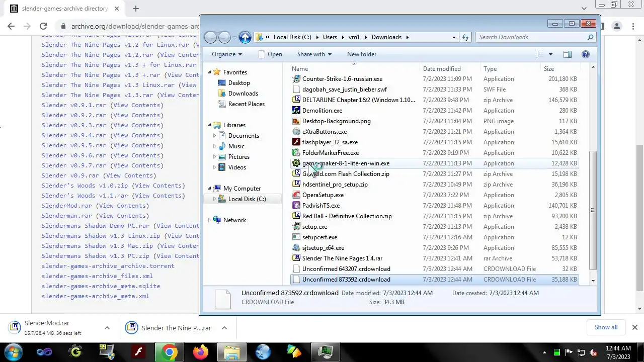Select the Counter-Strike-1.6-russian.exe file icon
The height and width of the screenshot is (362, 644).
click(x=296, y=79)
